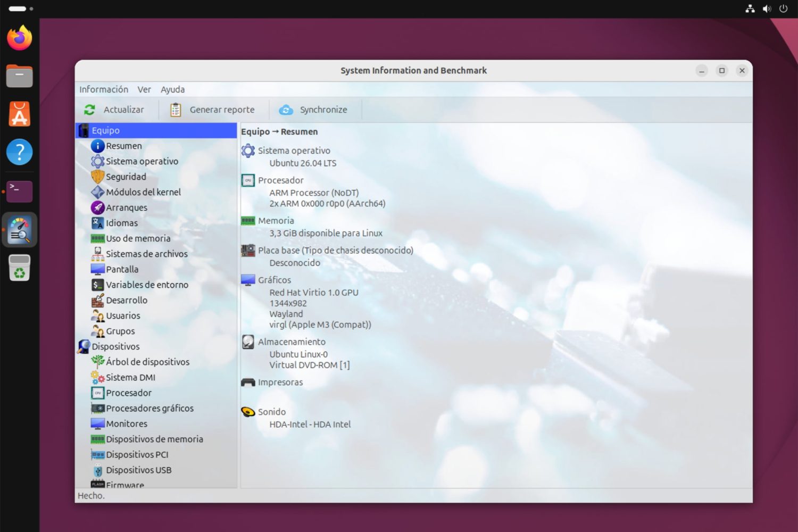
Task: Select the partially visible Firmware tree row
Action: (156, 484)
